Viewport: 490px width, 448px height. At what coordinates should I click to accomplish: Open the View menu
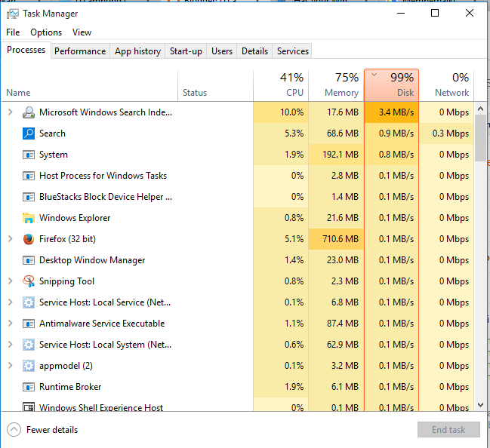(x=82, y=32)
